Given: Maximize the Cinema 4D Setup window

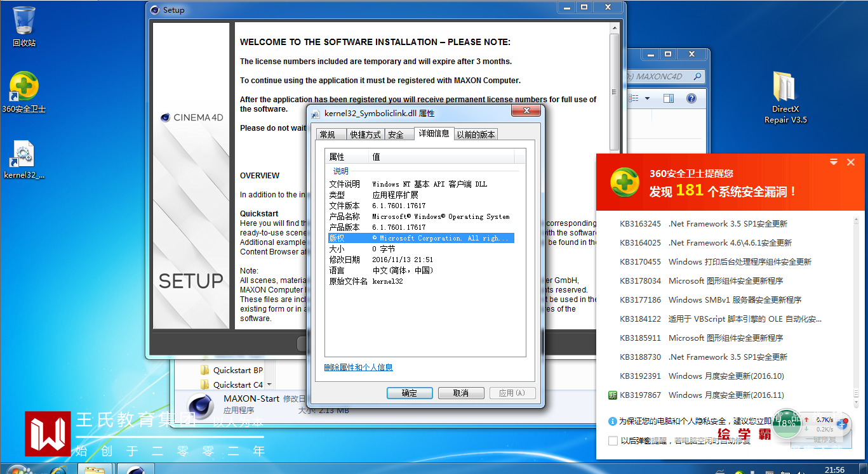Looking at the screenshot, I should 584,7.
